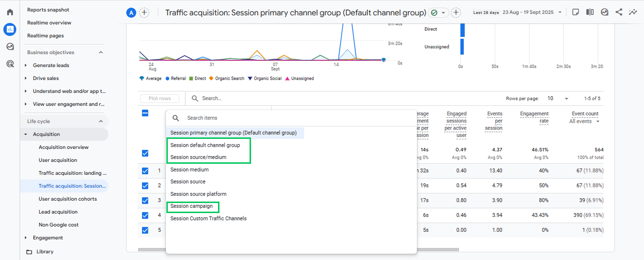Collapse the Life cycle section
This screenshot has height=260, width=644.
click(x=101, y=122)
